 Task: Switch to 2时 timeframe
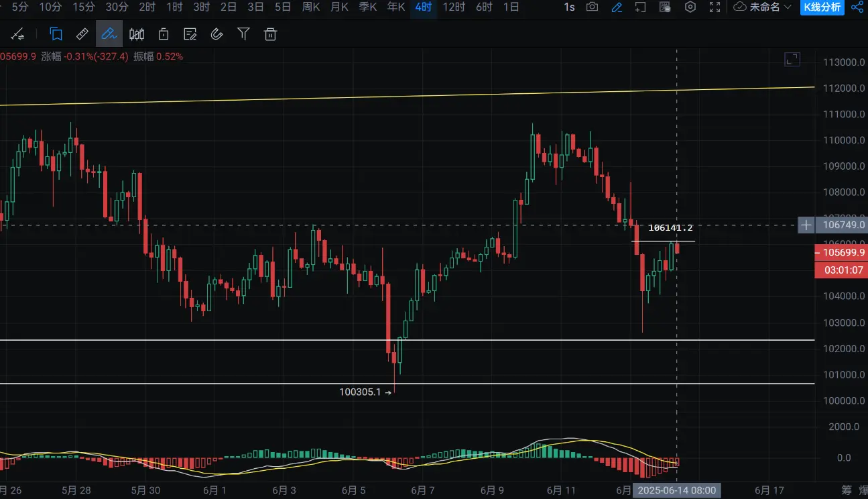tap(147, 7)
